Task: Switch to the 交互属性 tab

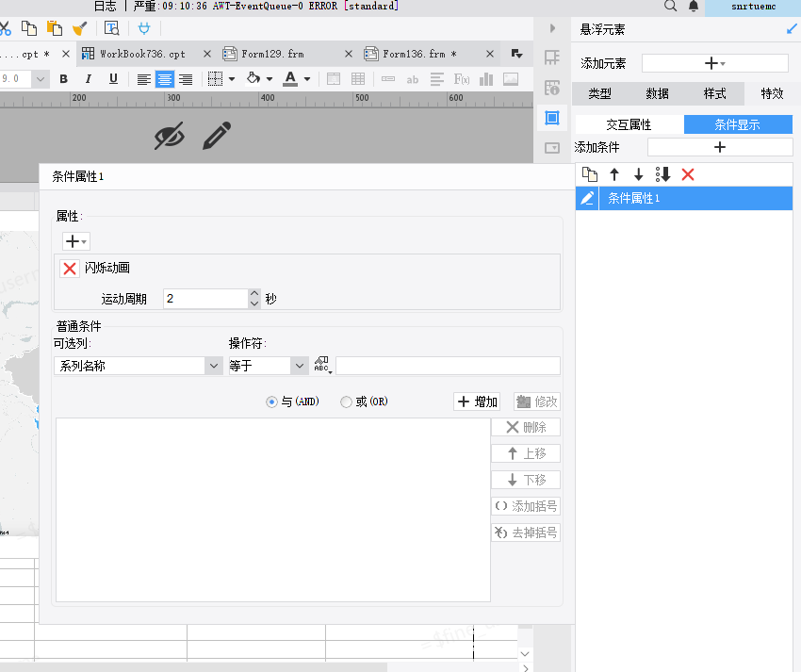Action: coord(629,124)
